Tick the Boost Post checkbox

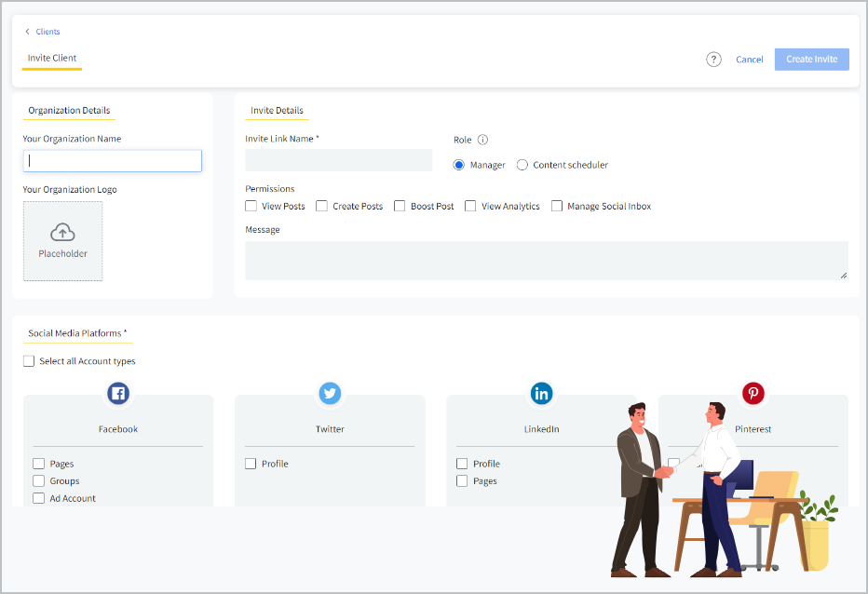tap(400, 206)
